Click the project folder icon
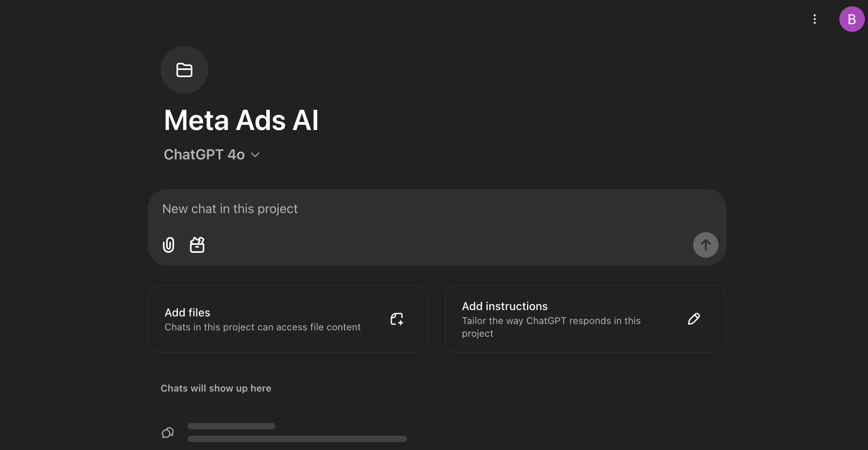Screen dimensions: 868x450 (x=184, y=70)
